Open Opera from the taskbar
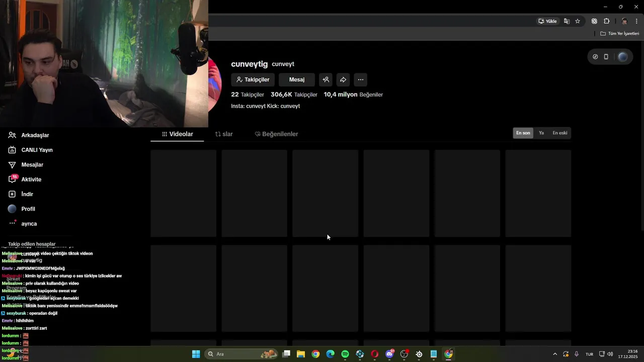Viewport: 644px width, 362px height. [374, 354]
